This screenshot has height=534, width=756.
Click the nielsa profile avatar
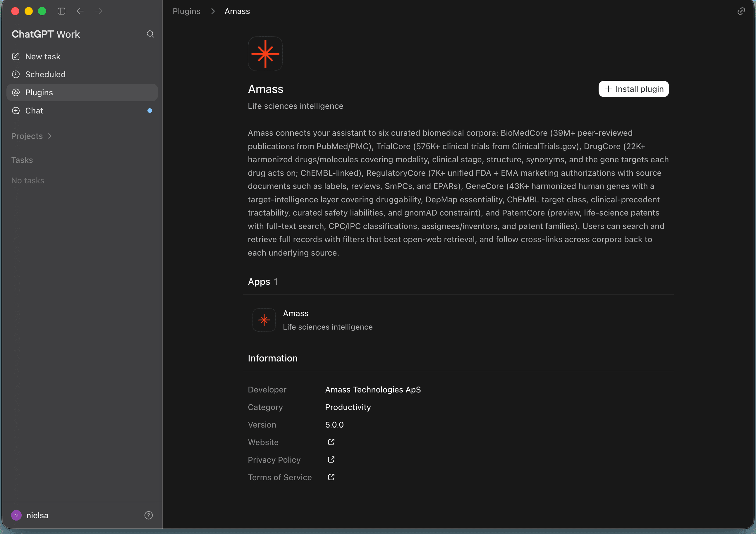(x=16, y=515)
